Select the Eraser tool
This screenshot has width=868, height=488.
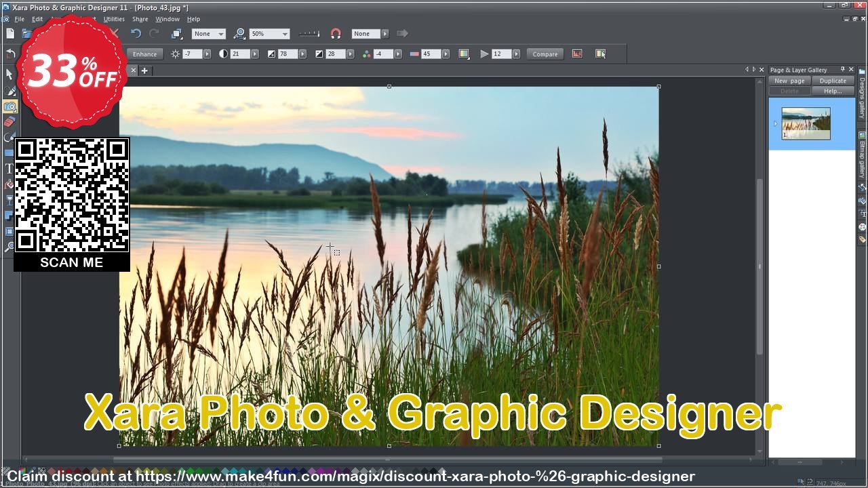point(9,122)
